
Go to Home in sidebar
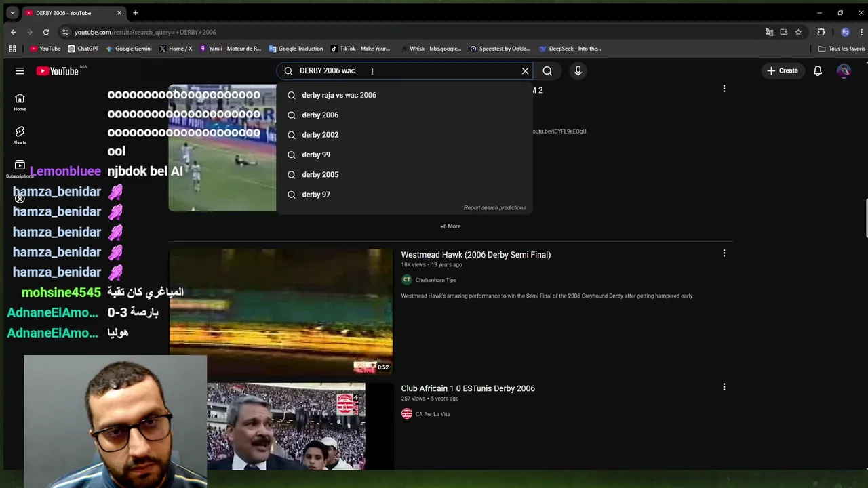click(20, 102)
